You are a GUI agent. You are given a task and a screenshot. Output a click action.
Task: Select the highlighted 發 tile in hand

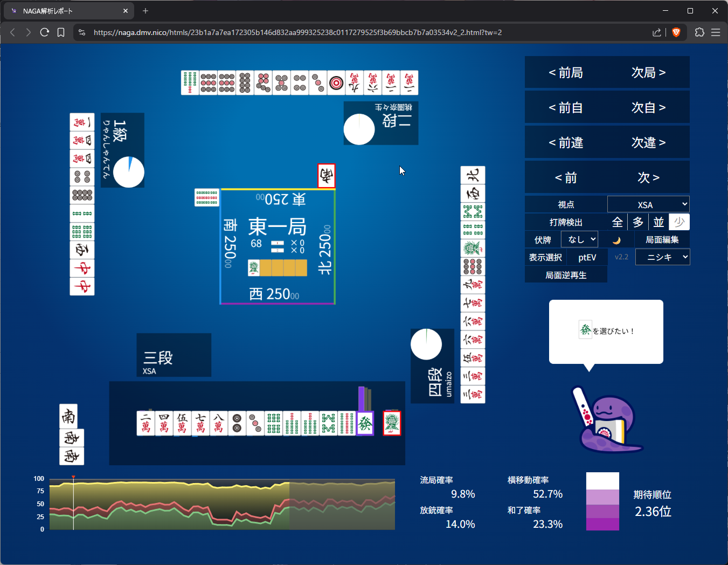tap(365, 423)
